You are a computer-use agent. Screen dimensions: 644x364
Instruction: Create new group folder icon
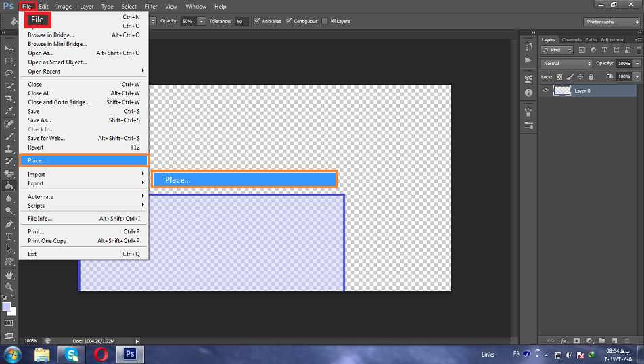coord(601,340)
